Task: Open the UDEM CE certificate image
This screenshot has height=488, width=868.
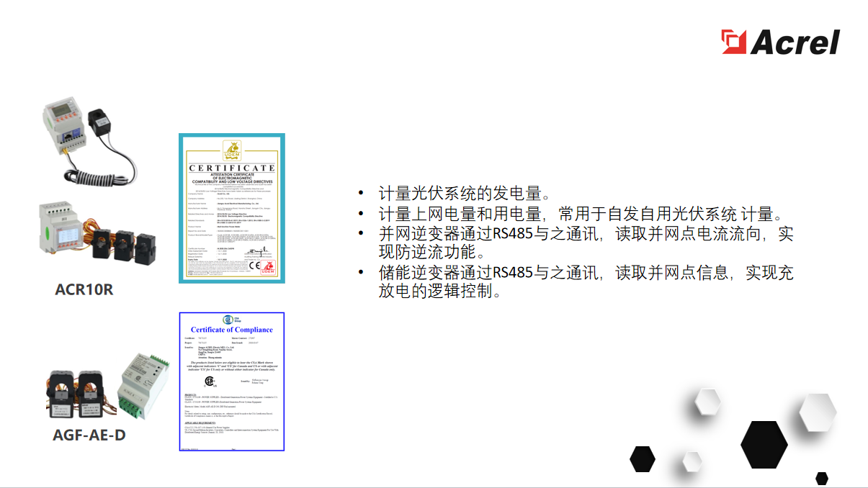Action: click(232, 208)
